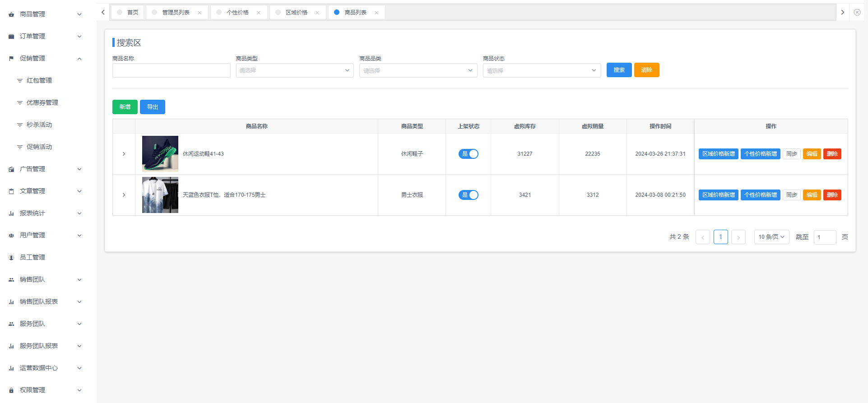Click the 员工管理 person icon
Viewport: 868px width, 403px height.
coord(11,258)
